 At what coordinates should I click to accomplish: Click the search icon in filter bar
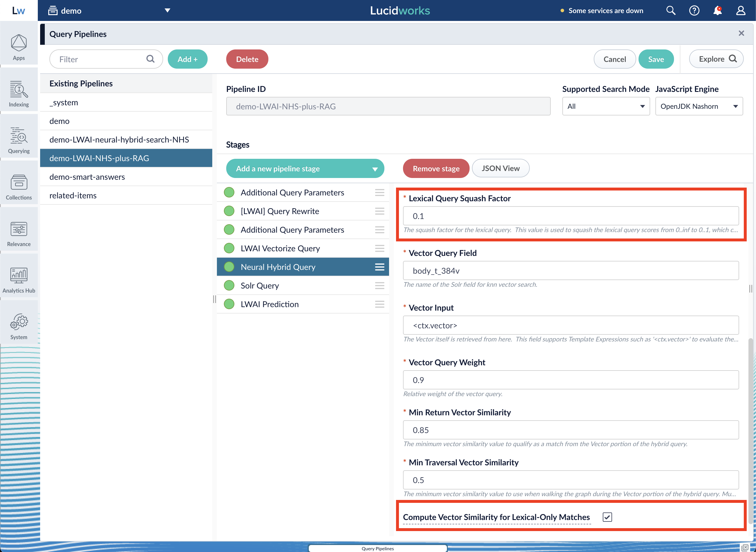pos(151,59)
